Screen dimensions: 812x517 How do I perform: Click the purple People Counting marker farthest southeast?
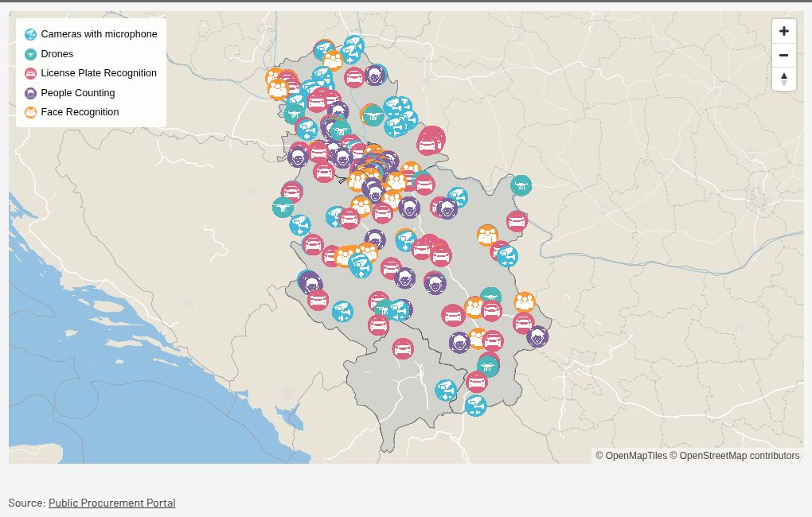tap(537, 336)
